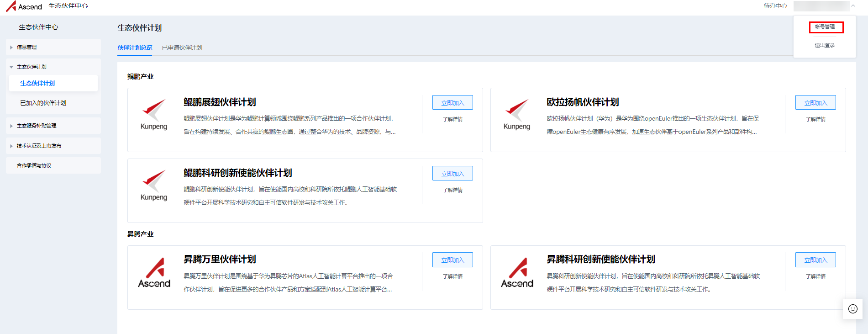The image size is (868, 334).
Task: Click the 欧拉扬帆伙伴计划 card title
Action: pos(583,102)
